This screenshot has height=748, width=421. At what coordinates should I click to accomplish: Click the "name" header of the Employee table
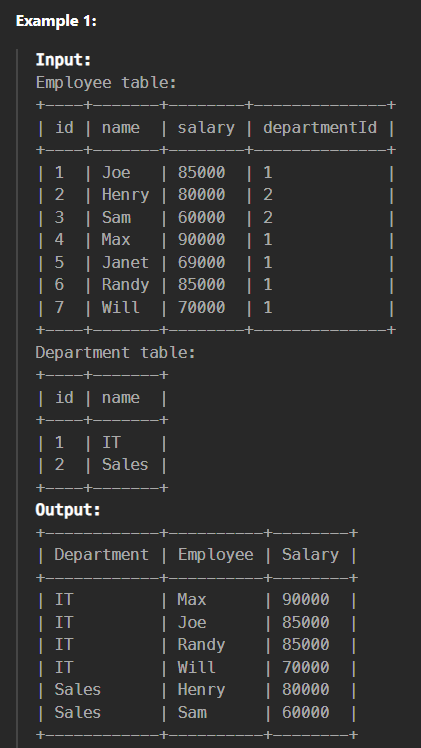(x=121, y=127)
